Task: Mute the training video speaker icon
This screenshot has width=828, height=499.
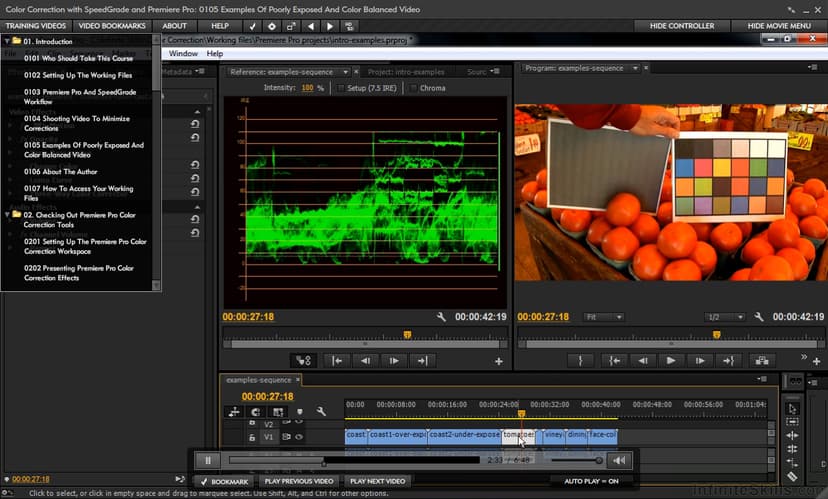Action: click(x=619, y=460)
